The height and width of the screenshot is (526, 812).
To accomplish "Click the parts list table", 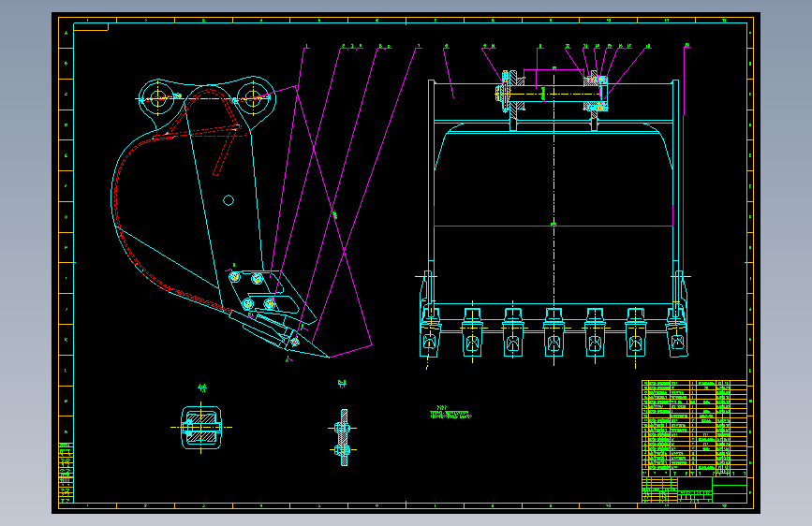I will pos(694,428).
